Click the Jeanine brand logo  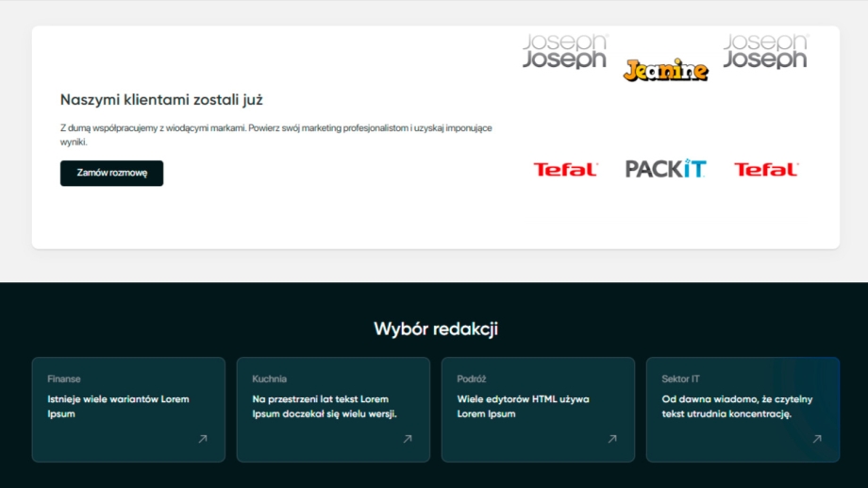point(665,70)
